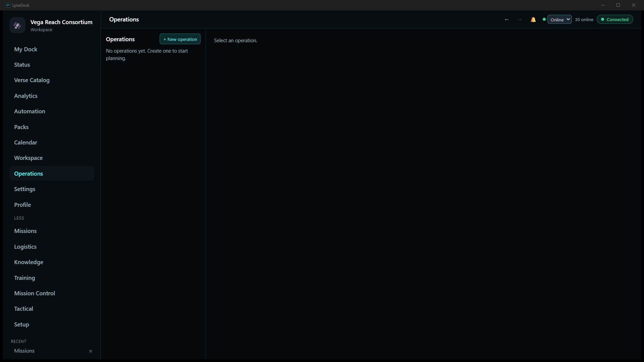The height and width of the screenshot is (362, 644).
Task: Click the Vega Reach Consortium workspace name
Action: click(x=61, y=22)
